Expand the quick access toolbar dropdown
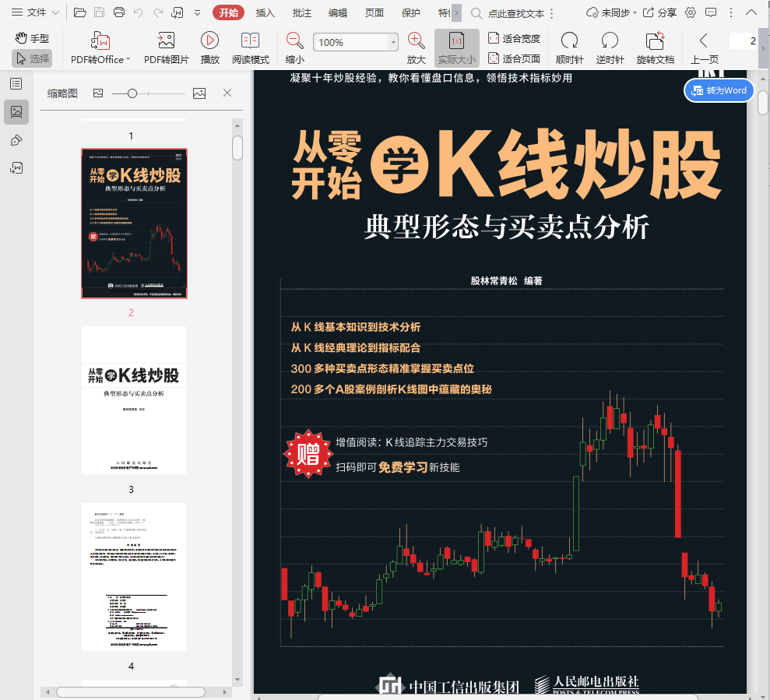 198,13
